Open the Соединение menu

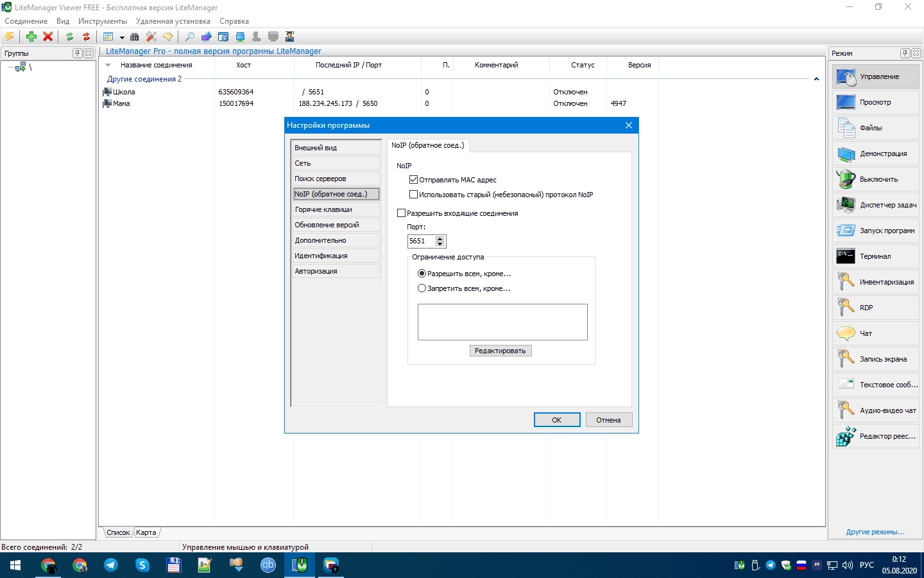[x=26, y=21]
